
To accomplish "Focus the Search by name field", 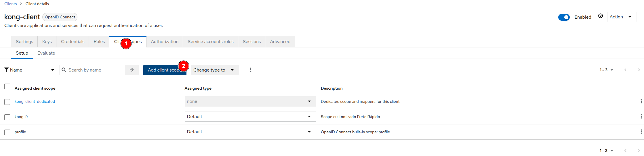I will pos(95,70).
